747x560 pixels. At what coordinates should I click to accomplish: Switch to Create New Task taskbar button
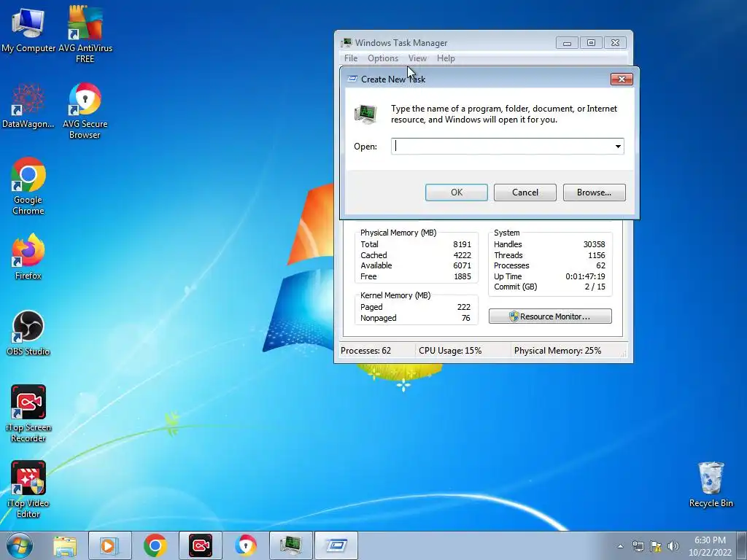(336, 545)
